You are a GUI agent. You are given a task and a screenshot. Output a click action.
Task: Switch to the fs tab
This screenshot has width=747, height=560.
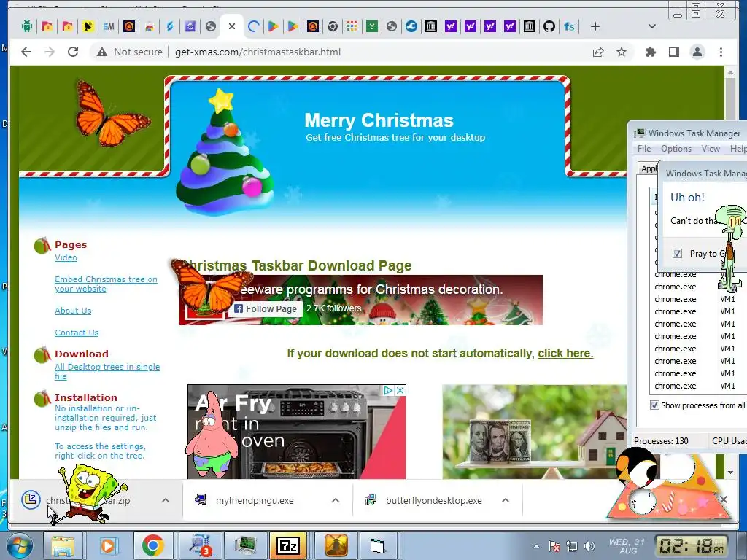(x=569, y=26)
